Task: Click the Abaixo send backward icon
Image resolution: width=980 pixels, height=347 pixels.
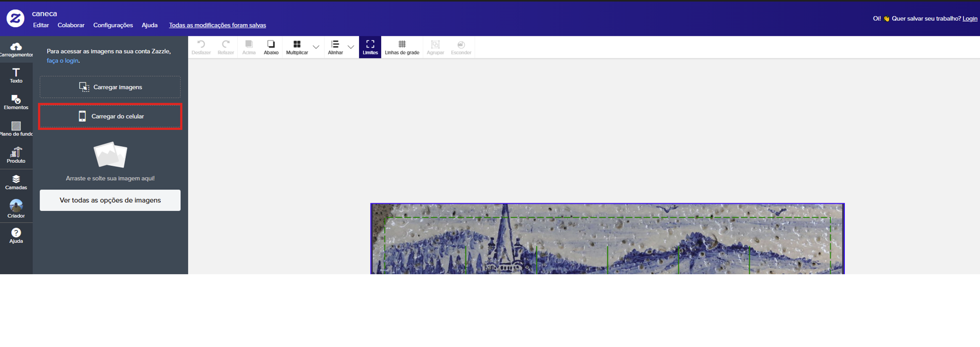Action: click(271, 47)
